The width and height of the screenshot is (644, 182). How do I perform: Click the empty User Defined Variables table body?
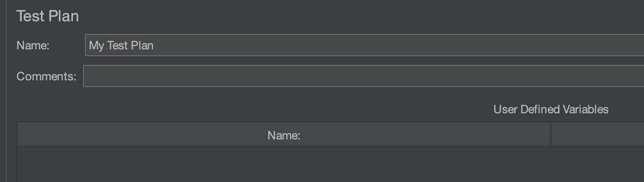pos(331,165)
